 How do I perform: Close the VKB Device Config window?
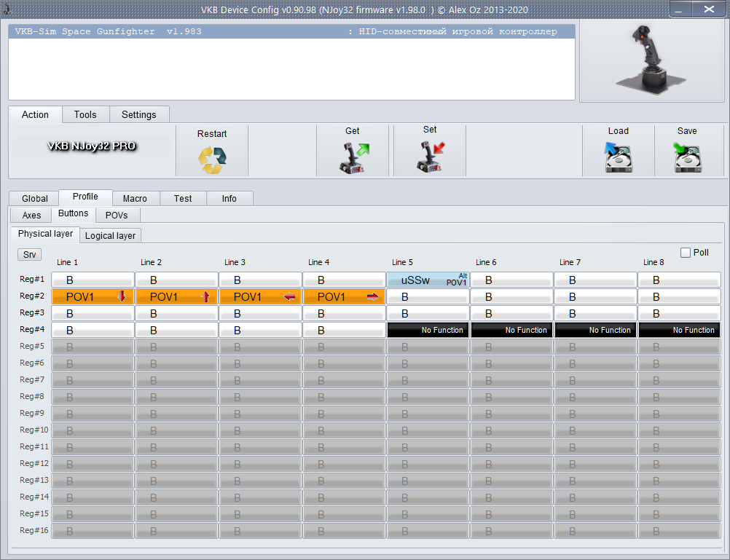[709, 9]
